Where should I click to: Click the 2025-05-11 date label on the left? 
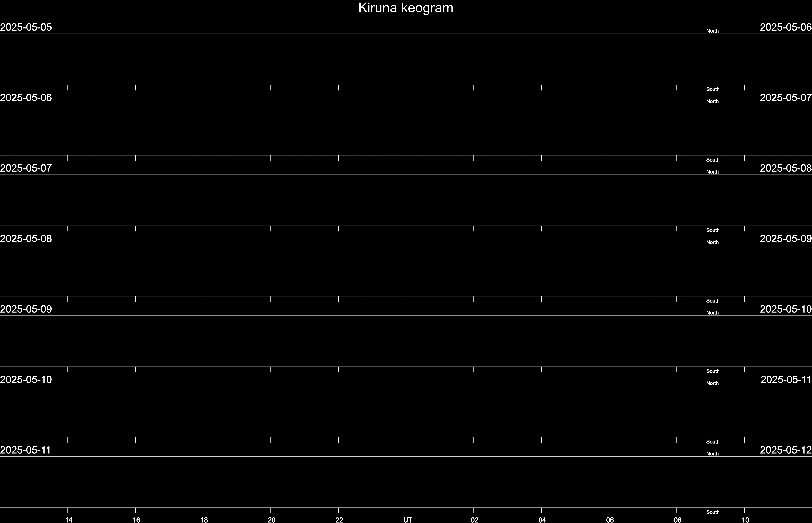(26, 450)
